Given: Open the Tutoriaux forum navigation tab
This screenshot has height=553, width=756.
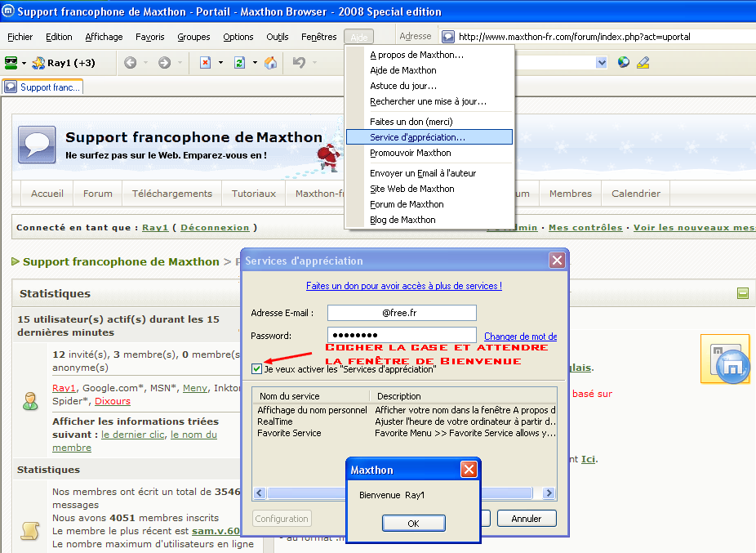Looking at the screenshot, I should (254, 194).
